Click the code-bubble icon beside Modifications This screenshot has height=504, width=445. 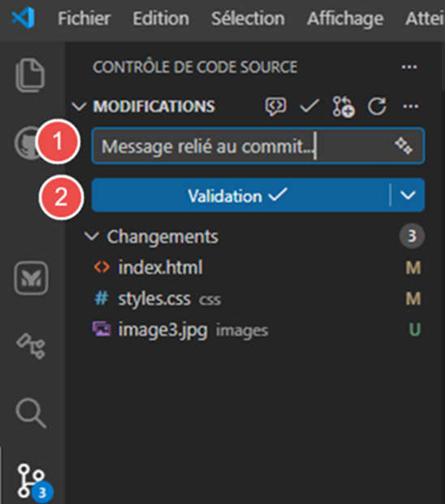tap(276, 106)
